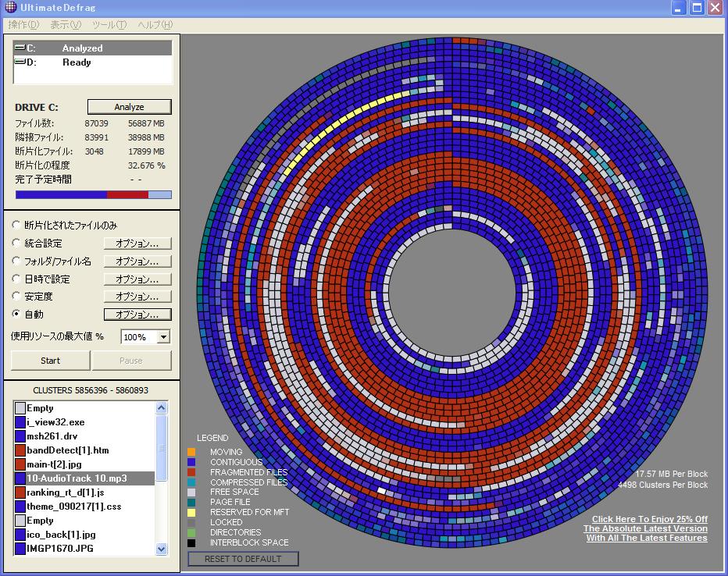Click the 32.676 % fragmentation value
This screenshot has height=576, width=728.
click(146, 165)
